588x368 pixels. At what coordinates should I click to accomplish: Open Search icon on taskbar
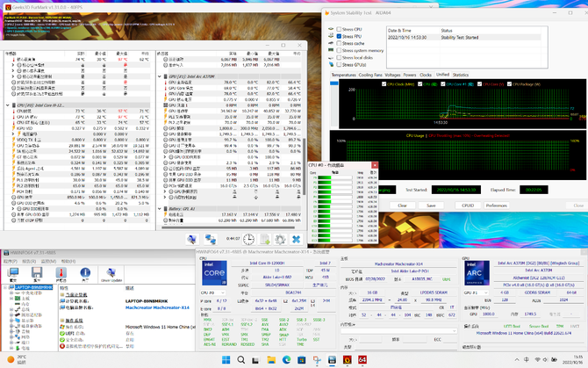[241, 360]
